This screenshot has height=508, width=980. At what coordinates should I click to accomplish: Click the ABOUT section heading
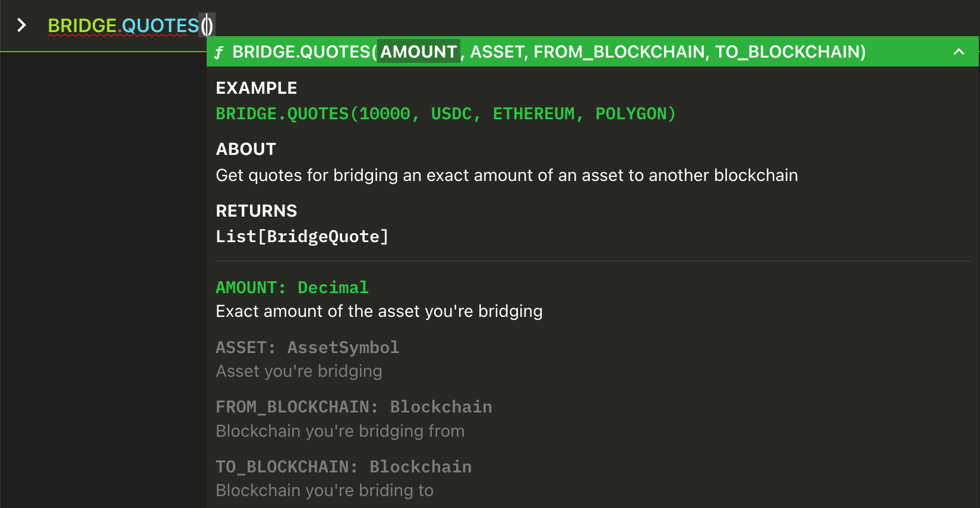(x=246, y=149)
